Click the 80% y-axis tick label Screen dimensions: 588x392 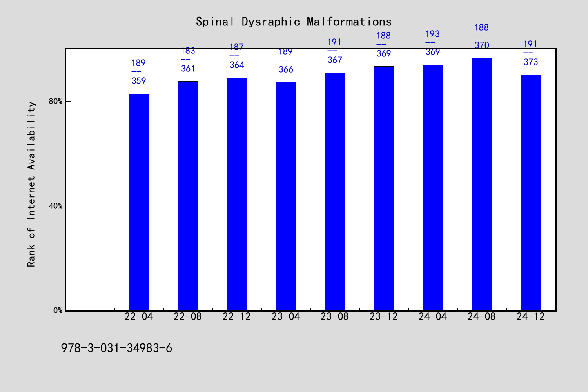56,102
